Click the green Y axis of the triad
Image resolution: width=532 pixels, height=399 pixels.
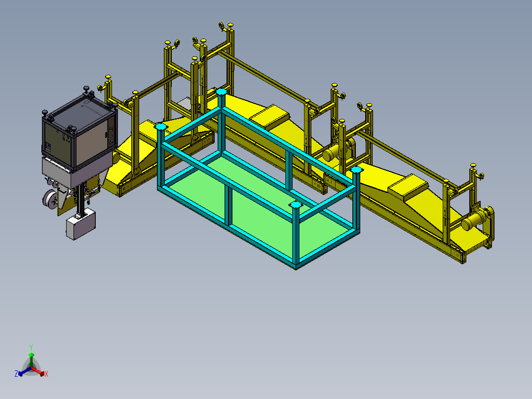coord(31,360)
